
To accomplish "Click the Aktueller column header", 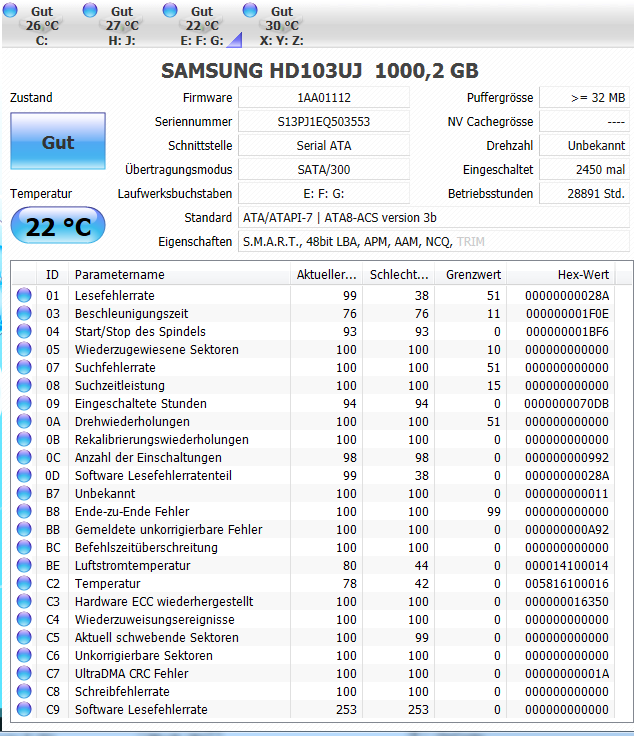I will tap(327, 275).
